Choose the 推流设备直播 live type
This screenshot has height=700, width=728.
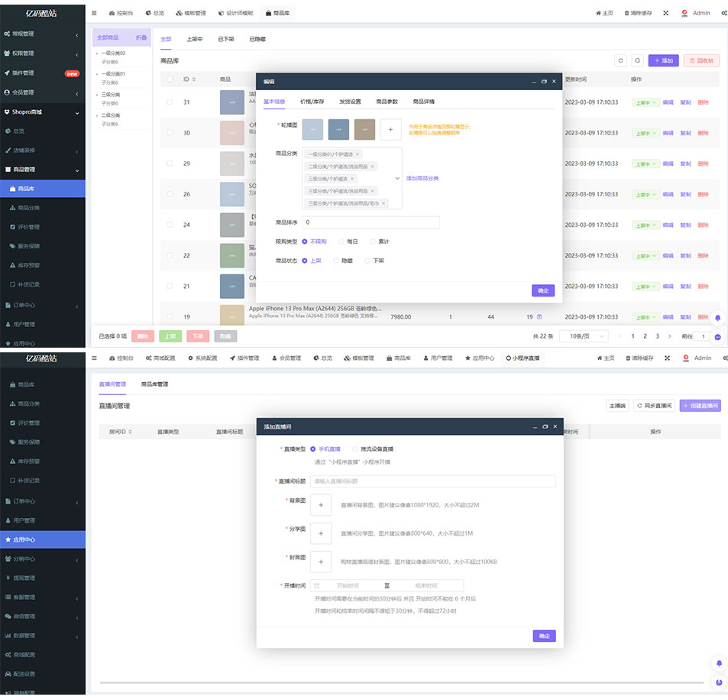click(x=355, y=449)
